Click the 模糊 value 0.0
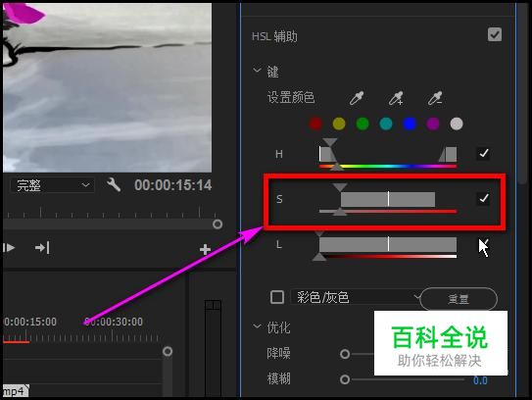The height and width of the screenshot is (400, 532). [x=480, y=380]
